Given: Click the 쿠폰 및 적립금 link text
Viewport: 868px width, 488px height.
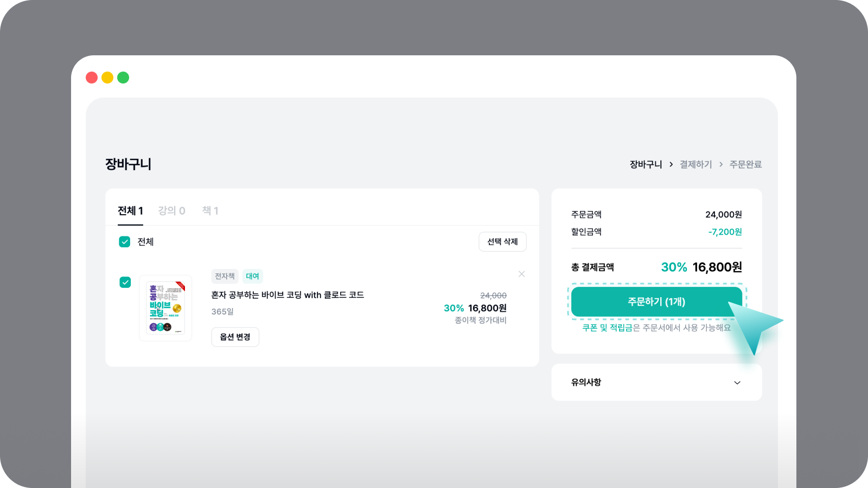Looking at the screenshot, I should [608, 328].
